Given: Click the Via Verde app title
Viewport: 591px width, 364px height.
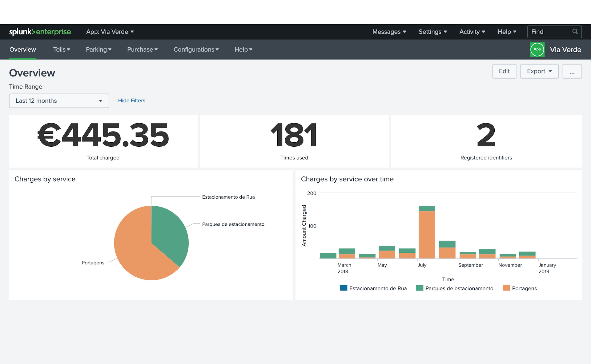Looking at the screenshot, I should click(565, 49).
